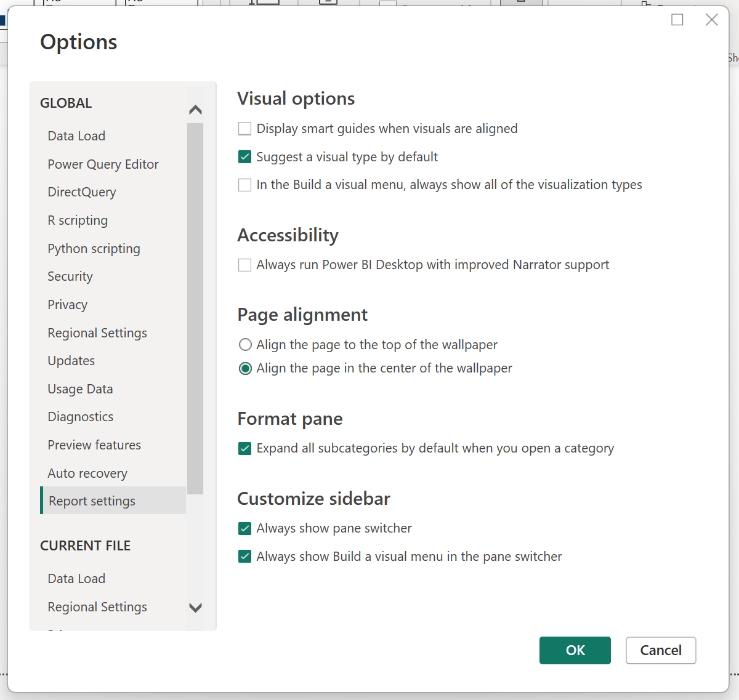
Task: Uncheck Always show Build a visual menu
Action: tap(245, 557)
